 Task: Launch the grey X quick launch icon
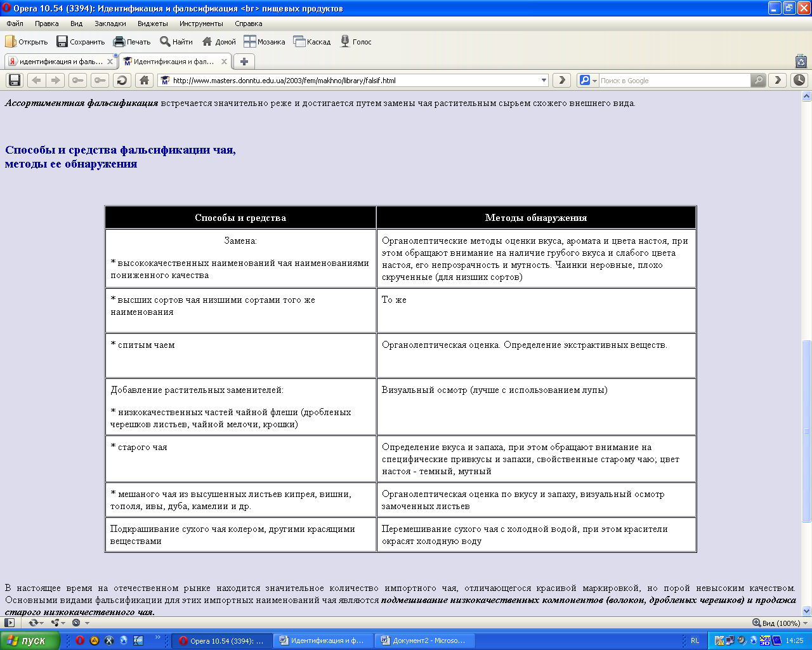click(109, 640)
